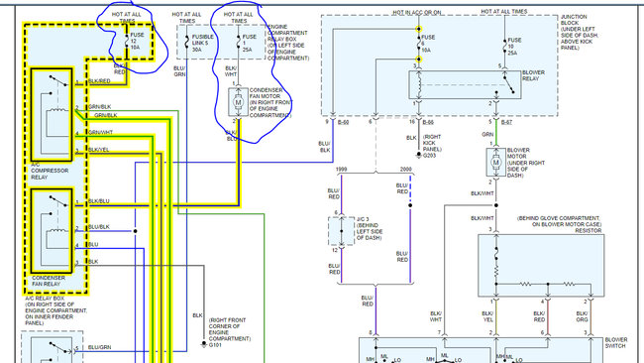Click the 2000 model year label
Image resolution: width=644 pixels, height=363 pixels.
[406, 169]
